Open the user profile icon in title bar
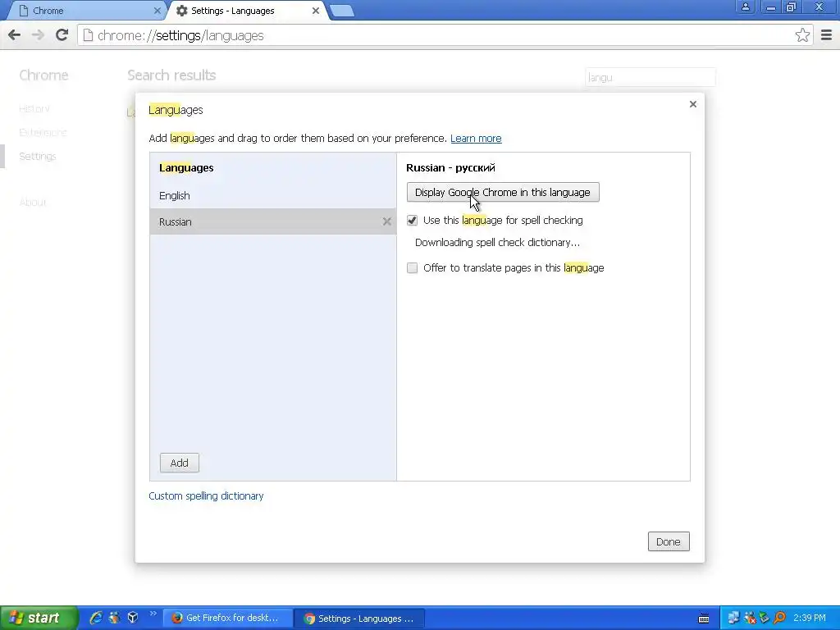 (x=745, y=7)
